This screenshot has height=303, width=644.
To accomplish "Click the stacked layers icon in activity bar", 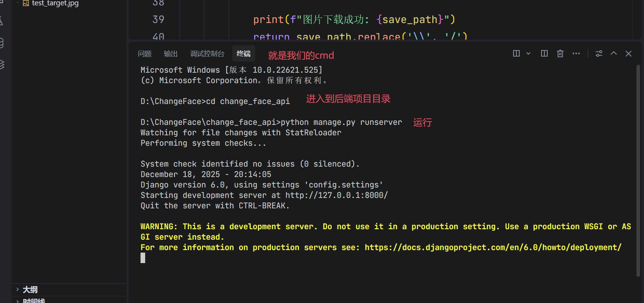I will (1, 65).
